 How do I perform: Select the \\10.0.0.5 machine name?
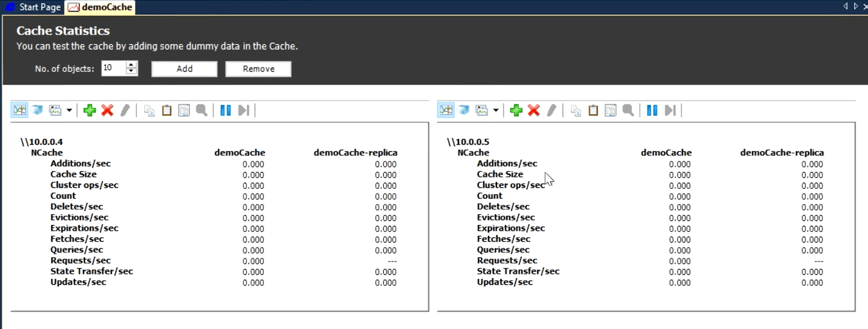(x=468, y=142)
